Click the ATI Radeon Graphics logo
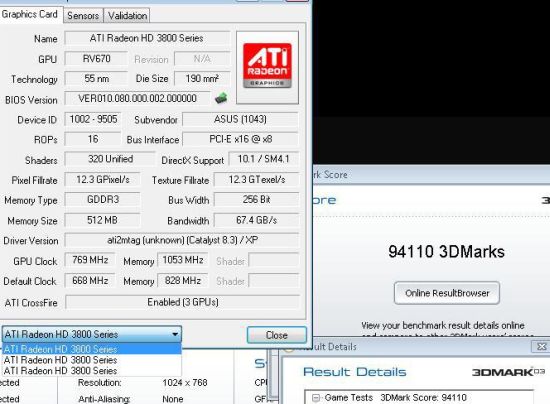 click(267, 67)
